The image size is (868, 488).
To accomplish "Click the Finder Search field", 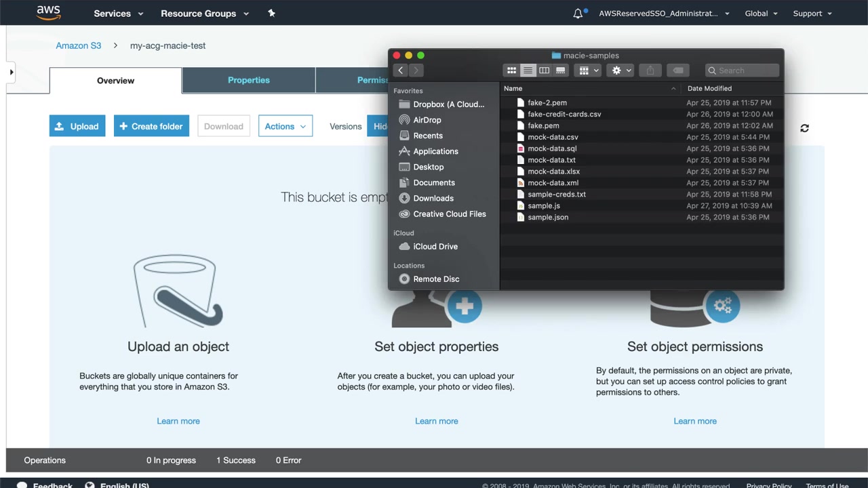I will (x=742, y=70).
